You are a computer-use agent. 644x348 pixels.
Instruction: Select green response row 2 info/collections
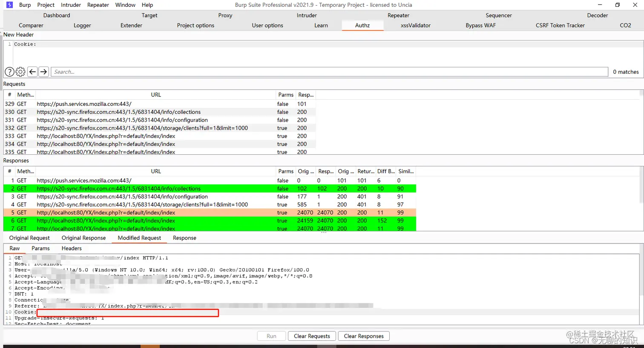(x=210, y=188)
